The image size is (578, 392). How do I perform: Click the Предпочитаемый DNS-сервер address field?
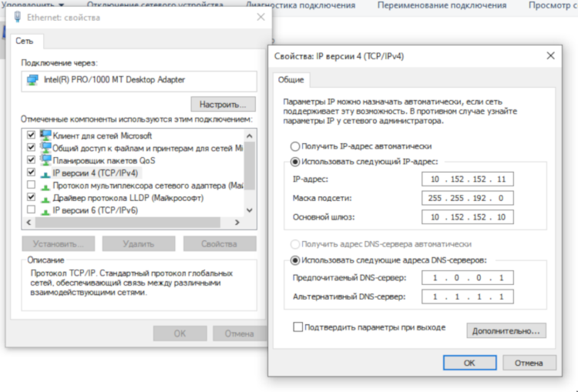click(468, 277)
